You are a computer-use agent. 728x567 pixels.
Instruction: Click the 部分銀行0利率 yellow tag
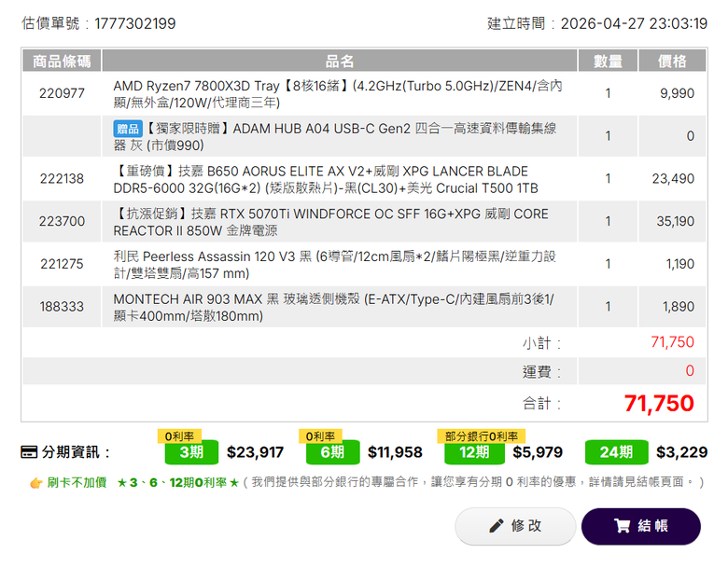[x=481, y=436]
